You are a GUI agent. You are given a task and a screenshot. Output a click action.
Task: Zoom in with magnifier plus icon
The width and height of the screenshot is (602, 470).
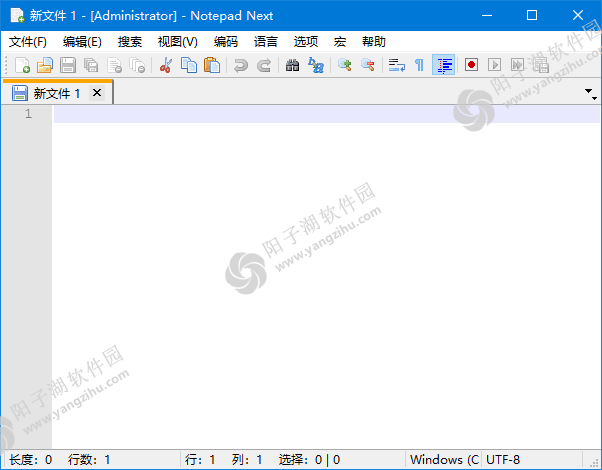(x=344, y=65)
